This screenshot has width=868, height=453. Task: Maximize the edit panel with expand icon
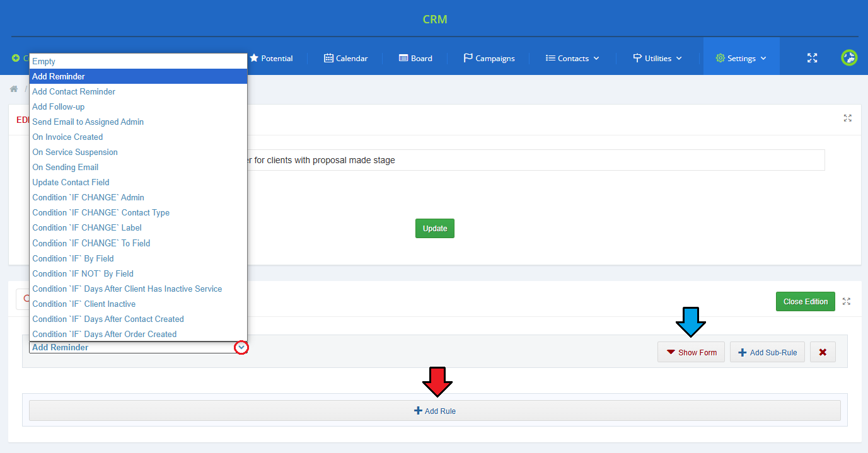(x=848, y=118)
